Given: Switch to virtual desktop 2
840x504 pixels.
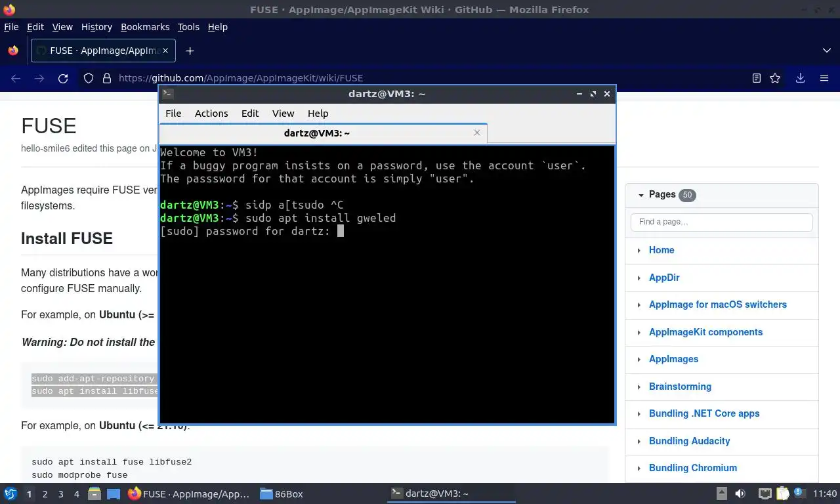Looking at the screenshot, I should (45, 493).
